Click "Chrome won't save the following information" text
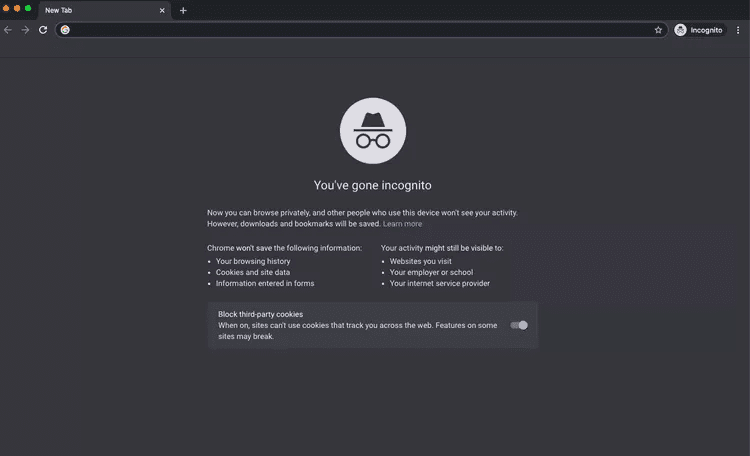 click(x=285, y=248)
